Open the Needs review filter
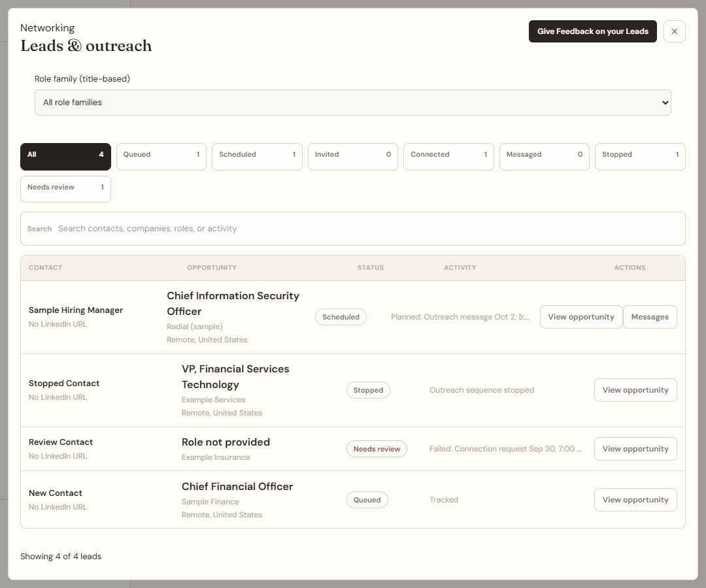Screen dimensions: 706x588 click(x=65, y=189)
